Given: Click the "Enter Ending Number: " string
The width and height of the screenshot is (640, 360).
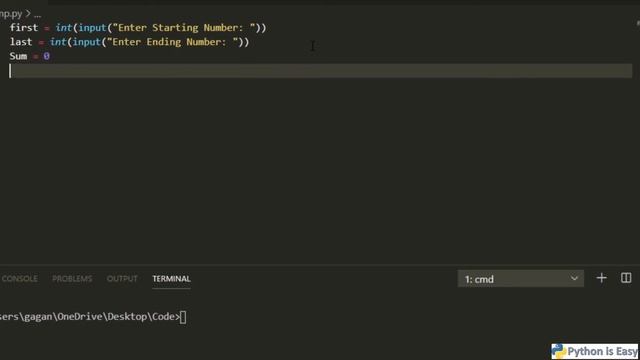Looking at the screenshot, I should coord(172,42).
